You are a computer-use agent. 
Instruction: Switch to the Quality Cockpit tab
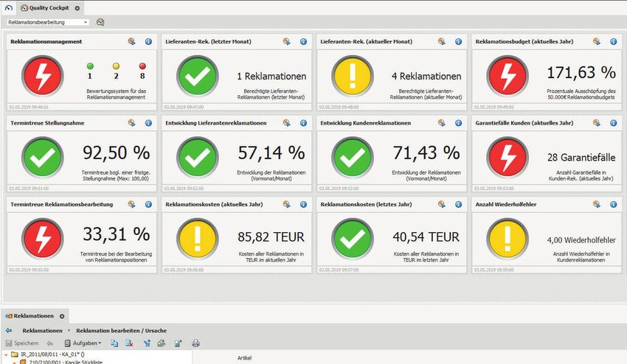[x=48, y=7]
